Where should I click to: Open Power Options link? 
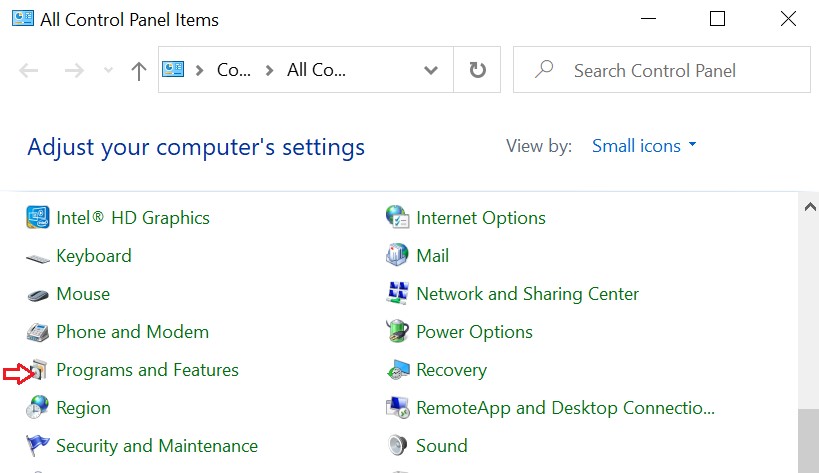pos(474,332)
